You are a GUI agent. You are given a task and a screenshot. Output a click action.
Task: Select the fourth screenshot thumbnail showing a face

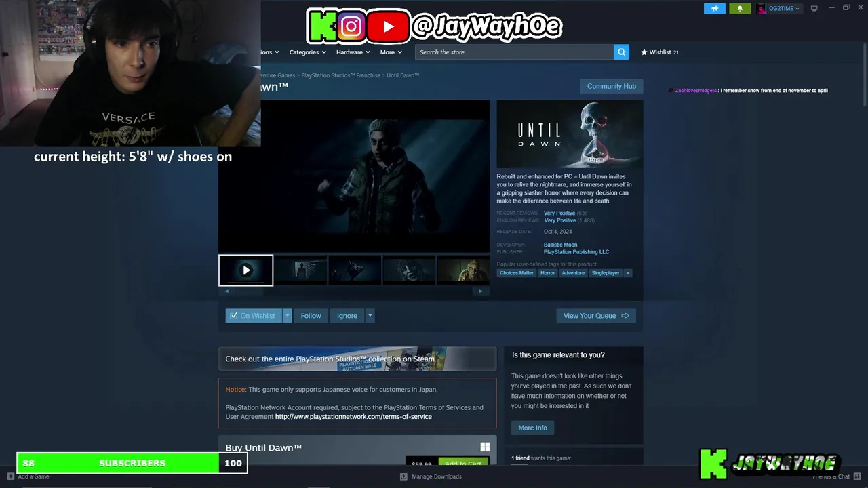click(408, 270)
